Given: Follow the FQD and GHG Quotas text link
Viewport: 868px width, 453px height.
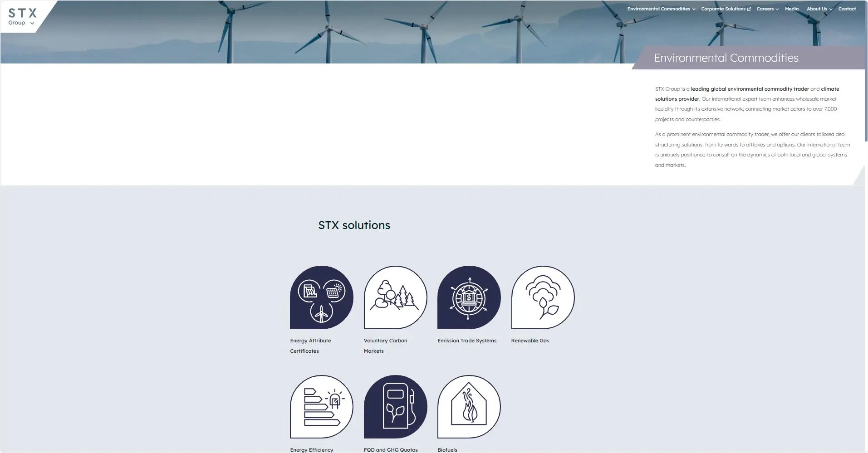Looking at the screenshot, I should click(x=391, y=450).
